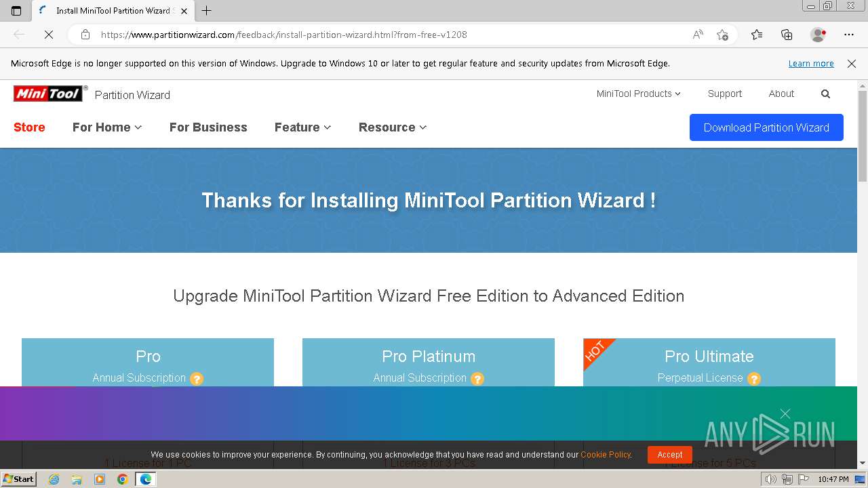Go to the Store page
Image resolution: width=868 pixels, height=488 pixels.
29,127
